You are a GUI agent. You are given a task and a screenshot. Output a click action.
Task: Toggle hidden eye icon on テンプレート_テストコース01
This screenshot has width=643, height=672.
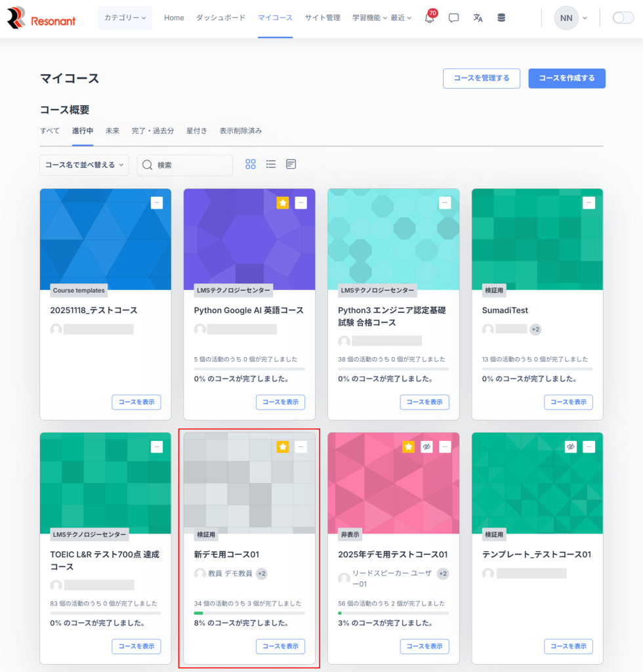[x=570, y=447]
